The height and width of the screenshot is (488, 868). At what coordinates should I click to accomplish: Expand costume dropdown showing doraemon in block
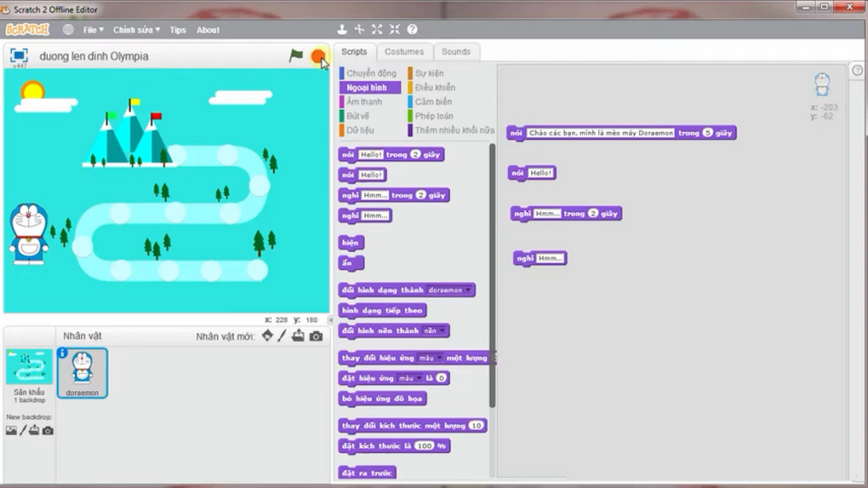tap(469, 290)
